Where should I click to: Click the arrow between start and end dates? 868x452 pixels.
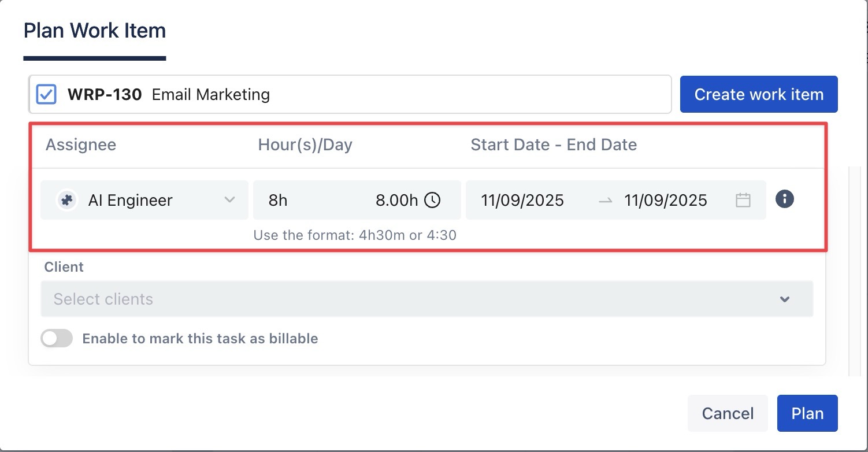click(605, 201)
